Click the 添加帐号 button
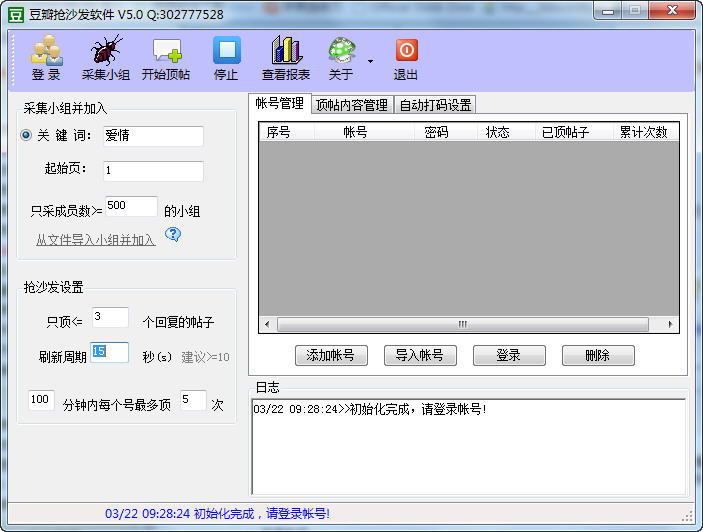This screenshot has height=532, width=703. point(331,355)
